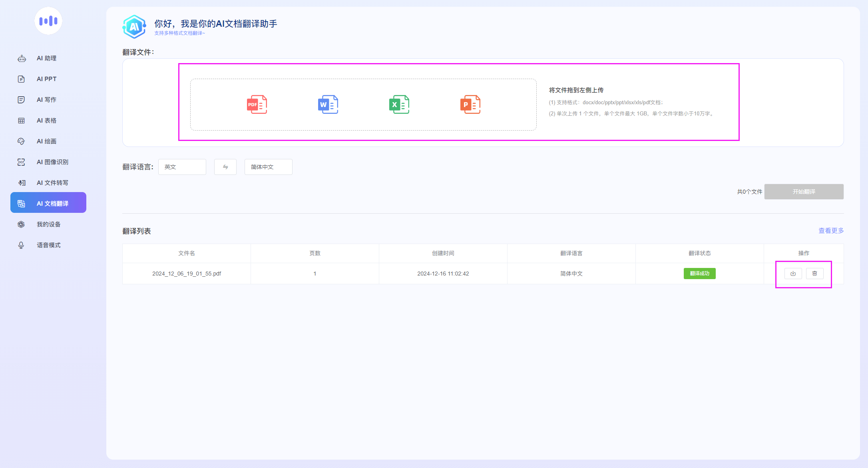This screenshot has width=868, height=468.
Task: Select AI 表格 in sidebar
Action: [x=46, y=121]
